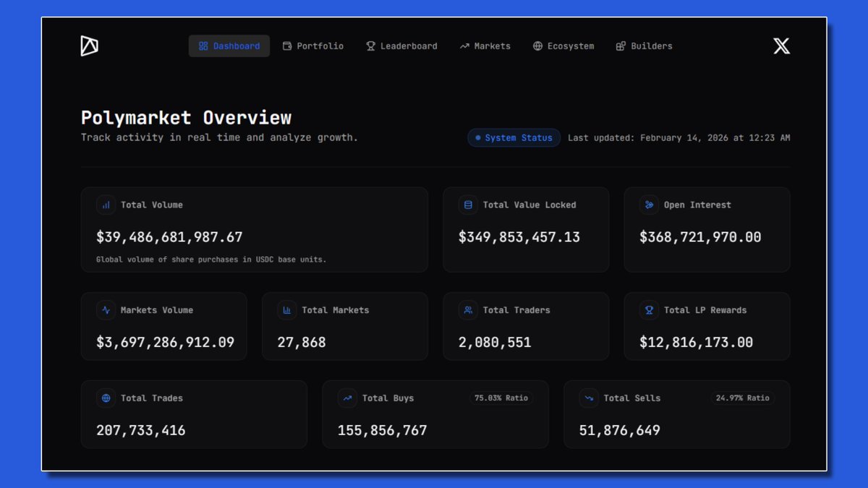Click the Total Trades globe icon
Viewport: 868px width, 488px height.
[106, 398]
